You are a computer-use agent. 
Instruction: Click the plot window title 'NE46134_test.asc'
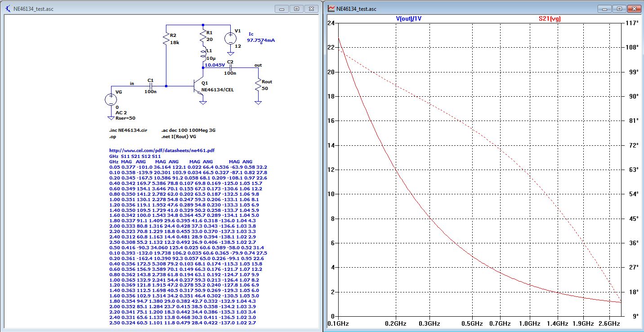pos(356,9)
